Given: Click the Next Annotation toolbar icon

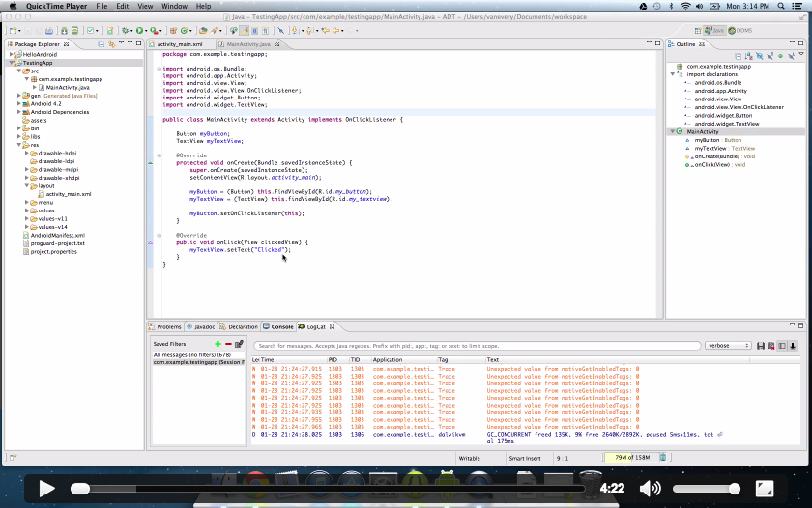Looking at the screenshot, I should [295, 31].
